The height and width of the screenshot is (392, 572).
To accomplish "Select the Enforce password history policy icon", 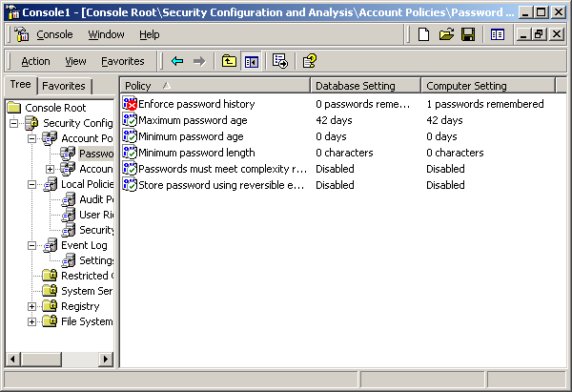I will [x=131, y=104].
